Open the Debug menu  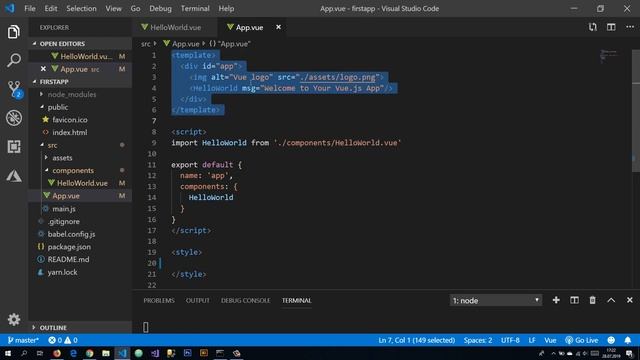160,8
